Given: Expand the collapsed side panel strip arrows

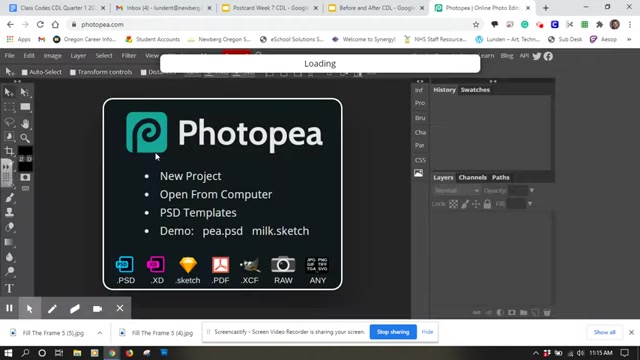Looking at the screenshot, I should click(420, 81).
